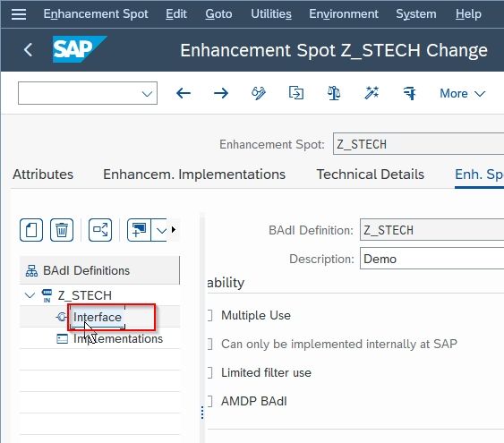Click the move/reassign icon button
The width and height of the screenshot is (504, 443).
click(x=100, y=230)
